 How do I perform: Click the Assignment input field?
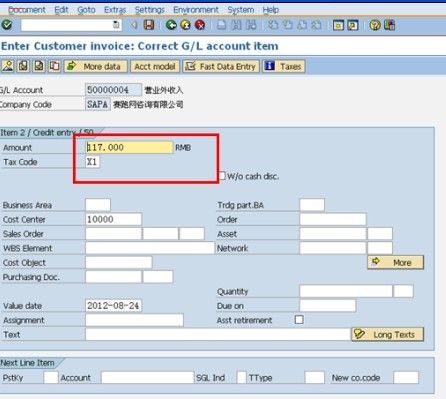134,320
